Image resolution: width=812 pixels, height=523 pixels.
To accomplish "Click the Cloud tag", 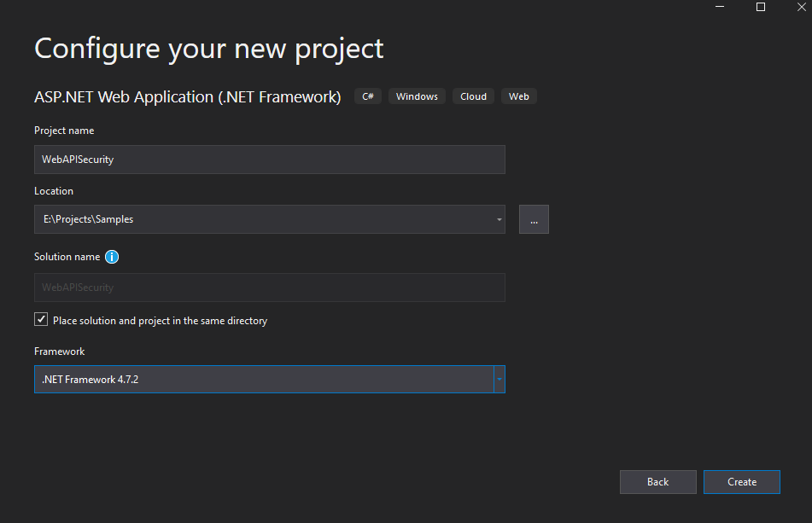I will [473, 96].
